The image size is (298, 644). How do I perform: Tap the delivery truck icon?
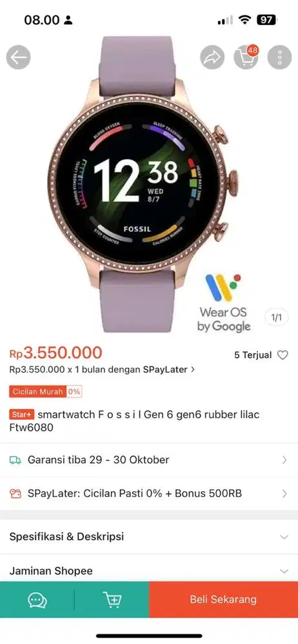click(x=15, y=460)
